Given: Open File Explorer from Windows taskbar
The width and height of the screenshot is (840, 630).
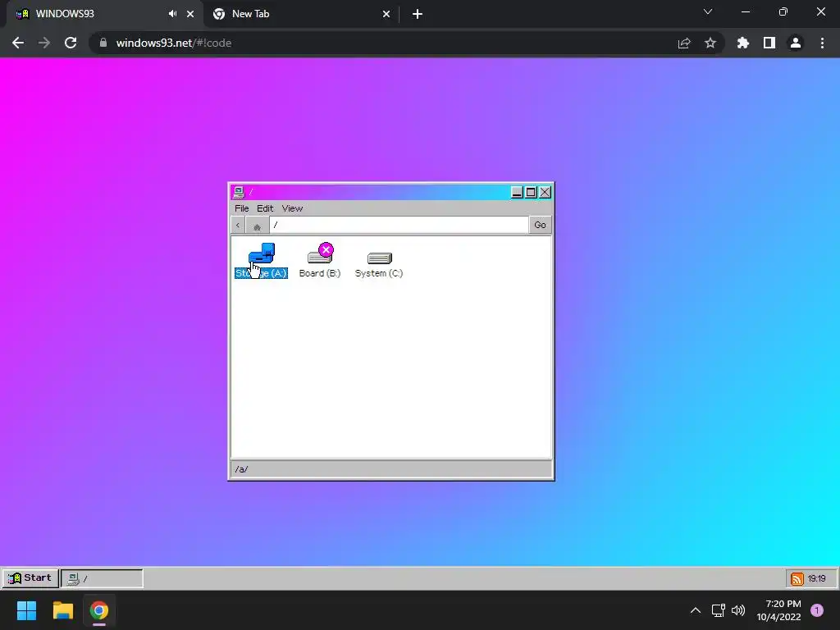Looking at the screenshot, I should coord(62,610).
